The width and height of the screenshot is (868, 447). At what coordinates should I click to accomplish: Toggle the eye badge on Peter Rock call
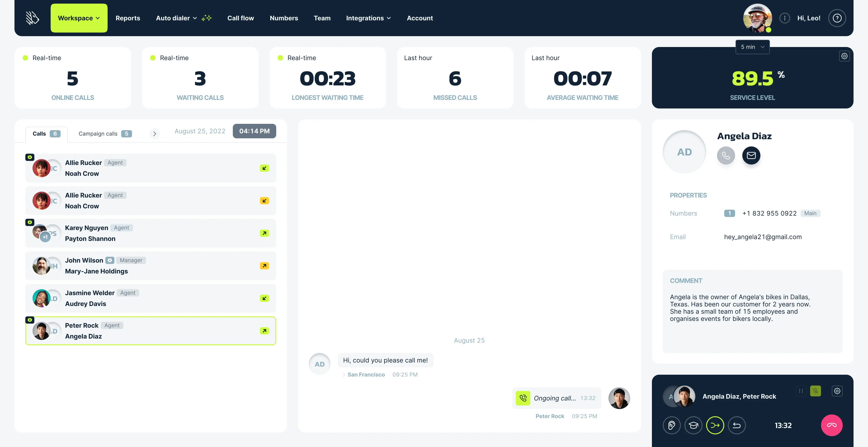[30, 320]
